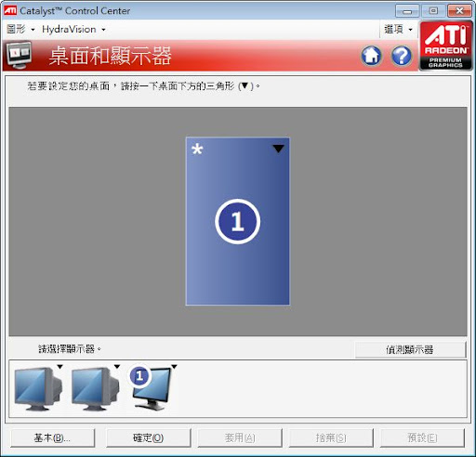Expand the black triangle on desktop 1
Viewport: 476px width, 457px height.
pos(278,149)
